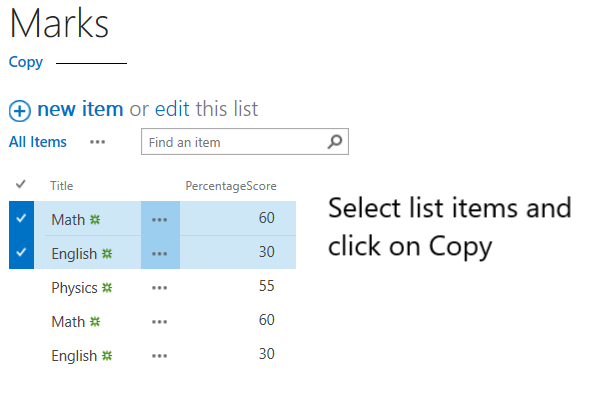592x404 pixels.
Task: Click the edit this list link
Action: click(x=206, y=109)
